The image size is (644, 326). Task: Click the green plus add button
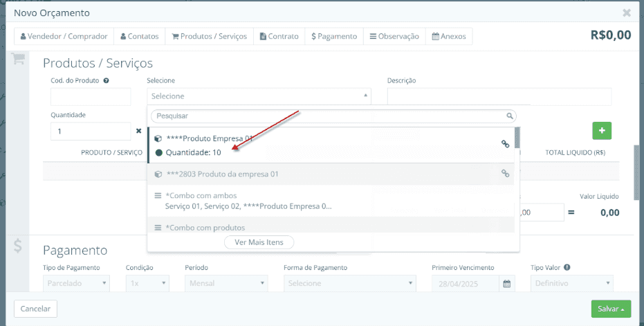602,131
